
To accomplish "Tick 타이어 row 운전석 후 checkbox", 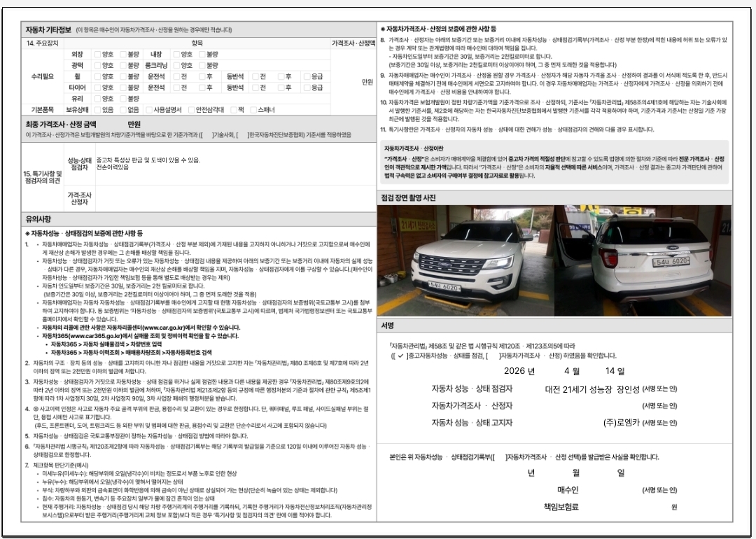I will pos(202,87).
